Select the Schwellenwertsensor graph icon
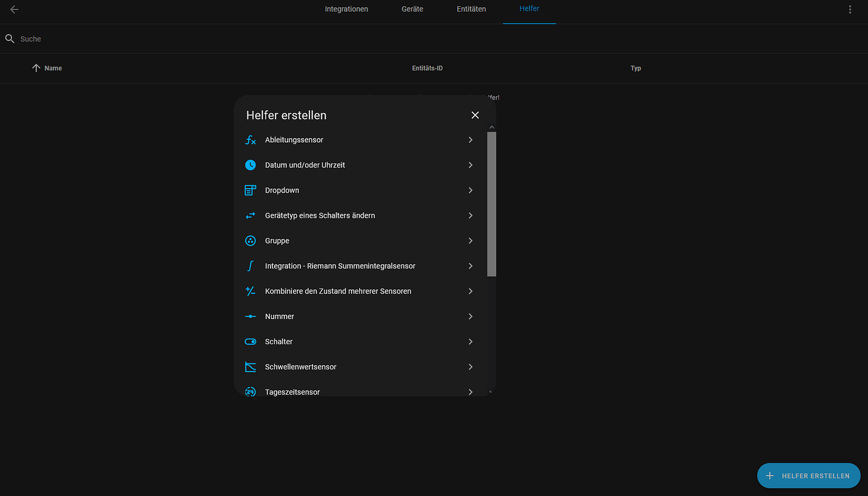Image resolution: width=868 pixels, height=496 pixels. pyautogui.click(x=250, y=366)
